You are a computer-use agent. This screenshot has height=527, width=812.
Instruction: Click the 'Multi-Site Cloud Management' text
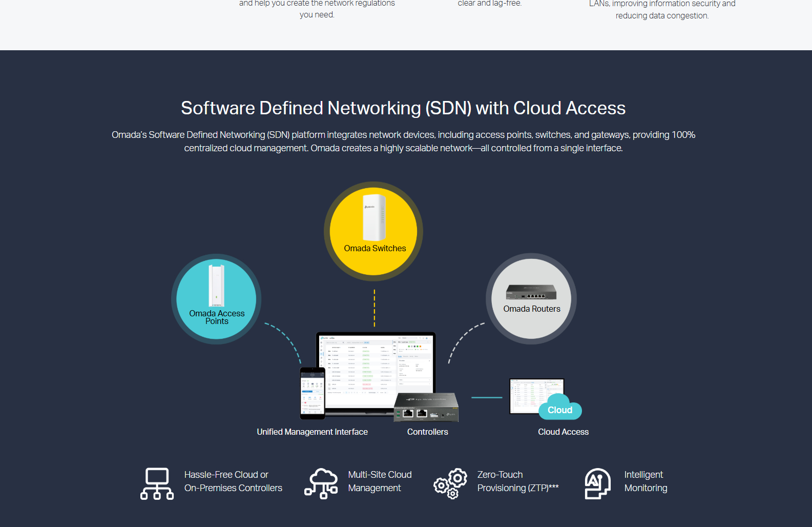tap(380, 481)
